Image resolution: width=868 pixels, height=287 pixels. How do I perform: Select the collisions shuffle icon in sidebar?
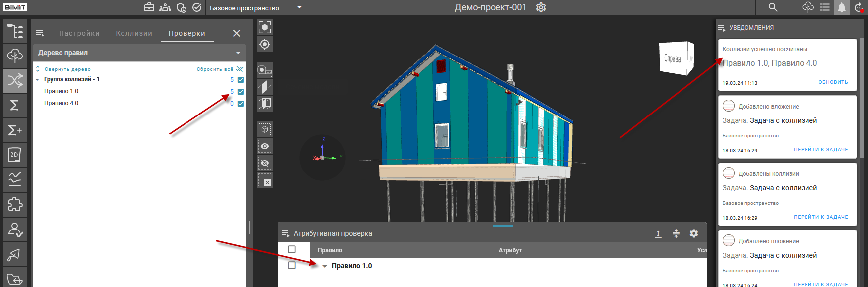click(x=15, y=80)
